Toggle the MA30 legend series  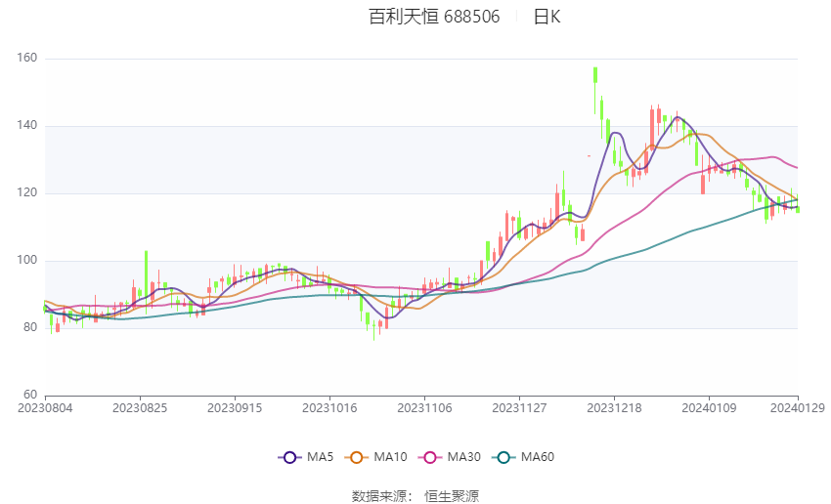450,457
